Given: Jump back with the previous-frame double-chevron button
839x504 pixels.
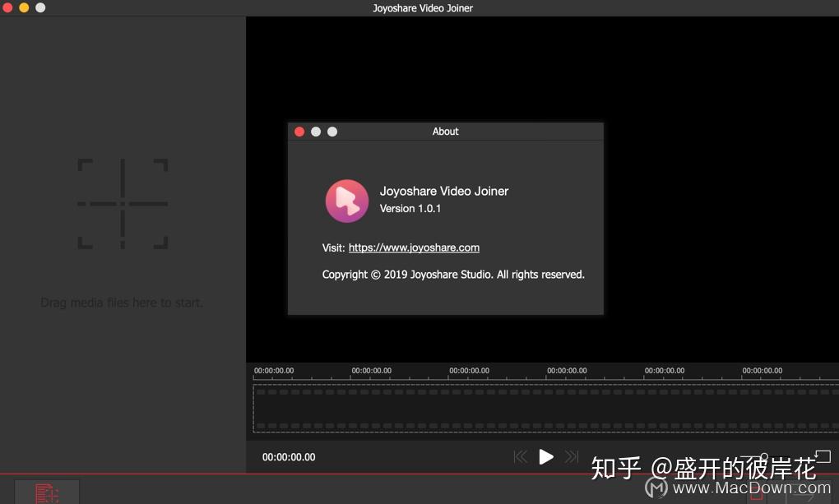Looking at the screenshot, I should (x=521, y=457).
